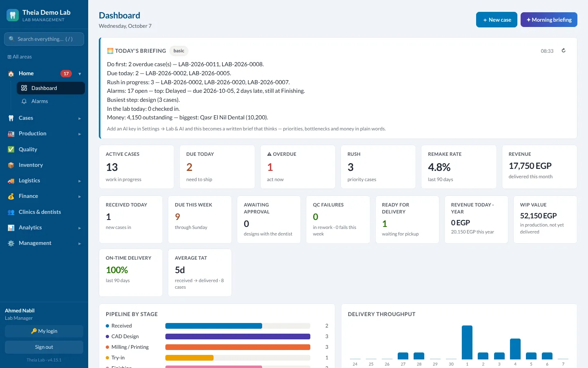
Task: Click the Received pipeline progress bar
Action: coord(238,326)
